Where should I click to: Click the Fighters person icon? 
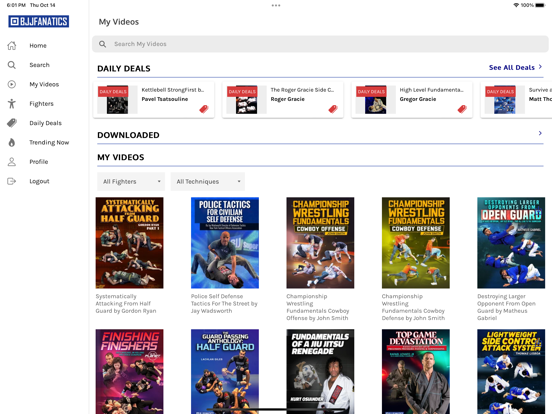click(x=12, y=104)
